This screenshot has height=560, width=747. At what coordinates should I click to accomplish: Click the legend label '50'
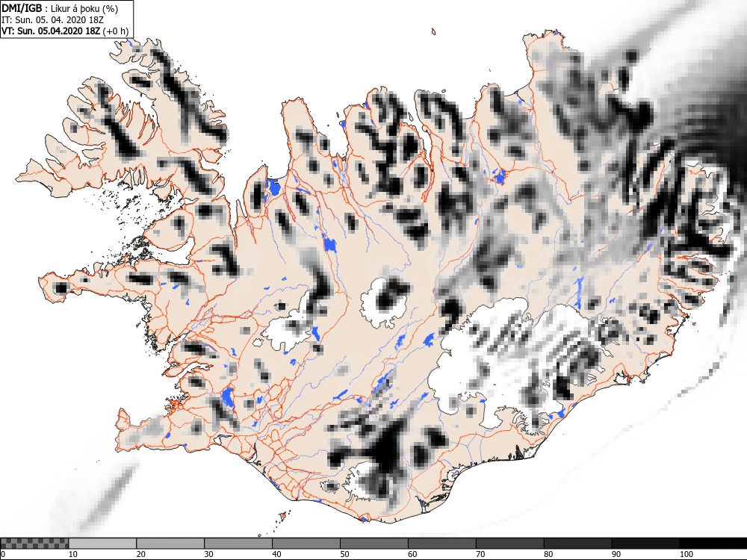click(x=344, y=554)
